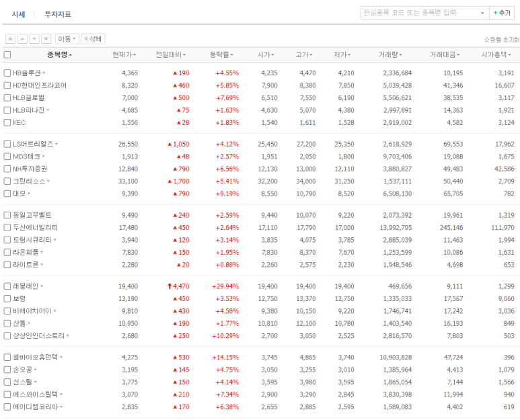Open the 라온피플 stock link
Image resolution: width=520 pixels, height=420 pixels.
(26, 253)
